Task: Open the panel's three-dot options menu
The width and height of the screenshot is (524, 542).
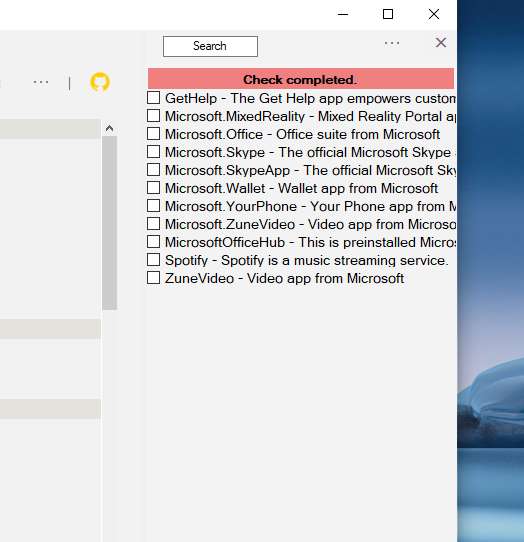Action: 392,43
